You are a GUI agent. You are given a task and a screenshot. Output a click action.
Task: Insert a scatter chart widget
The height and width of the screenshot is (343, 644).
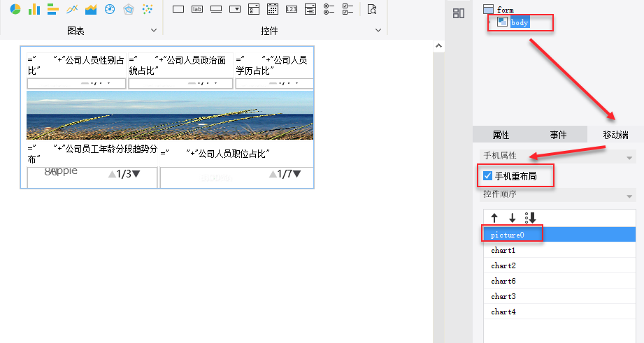click(x=147, y=10)
